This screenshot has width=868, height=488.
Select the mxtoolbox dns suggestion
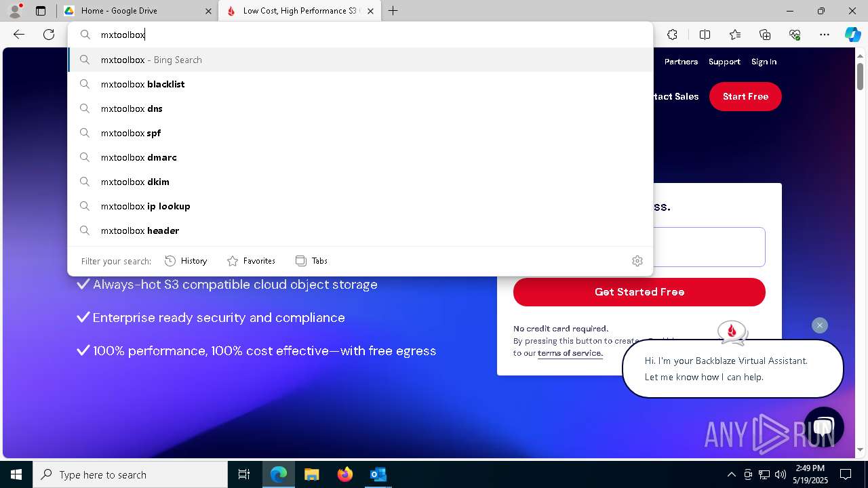(x=360, y=108)
